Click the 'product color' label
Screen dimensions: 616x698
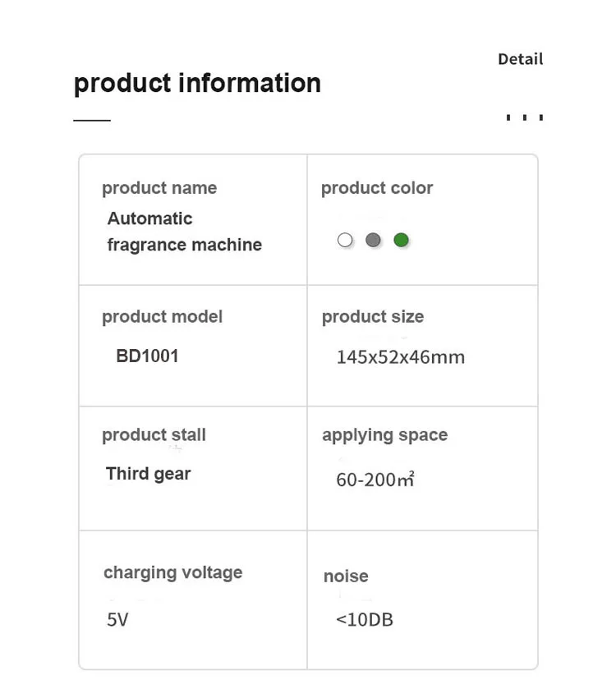376,188
